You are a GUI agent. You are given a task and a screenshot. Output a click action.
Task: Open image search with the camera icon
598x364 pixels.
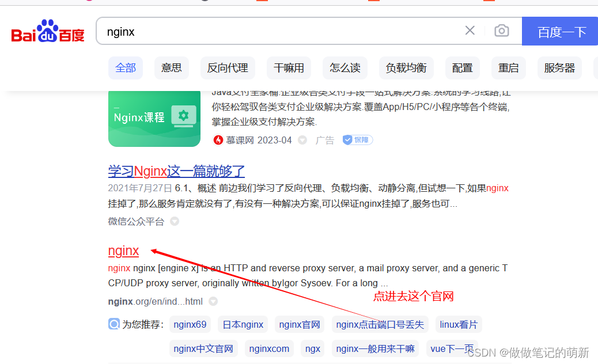(502, 31)
